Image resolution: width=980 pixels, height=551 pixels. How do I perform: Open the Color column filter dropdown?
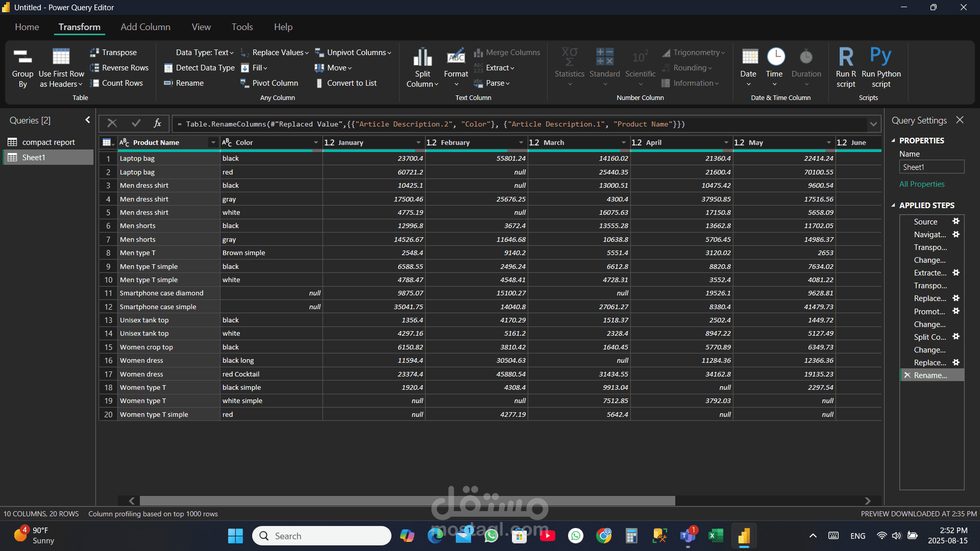(316, 143)
